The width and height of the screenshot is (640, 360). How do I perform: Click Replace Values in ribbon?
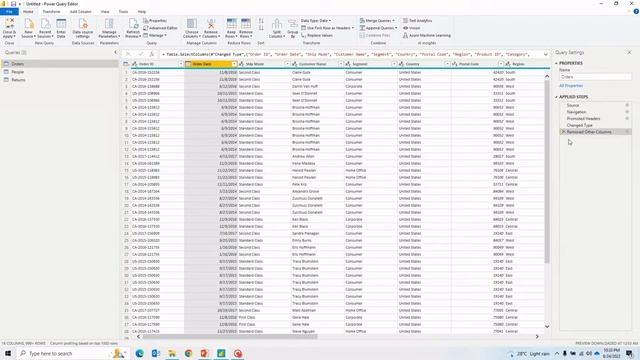[317, 36]
